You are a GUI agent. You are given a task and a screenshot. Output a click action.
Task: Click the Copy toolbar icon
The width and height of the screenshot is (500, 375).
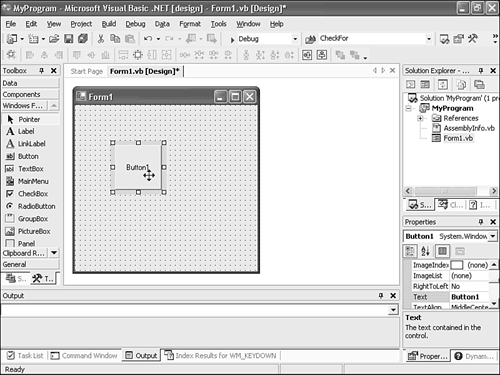[115, 39]
